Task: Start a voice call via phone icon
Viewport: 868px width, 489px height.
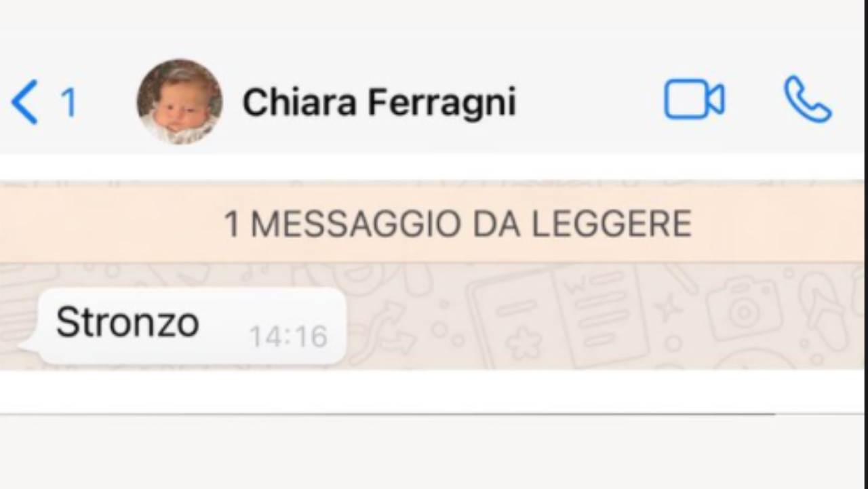Action: [x=808, y=100]
